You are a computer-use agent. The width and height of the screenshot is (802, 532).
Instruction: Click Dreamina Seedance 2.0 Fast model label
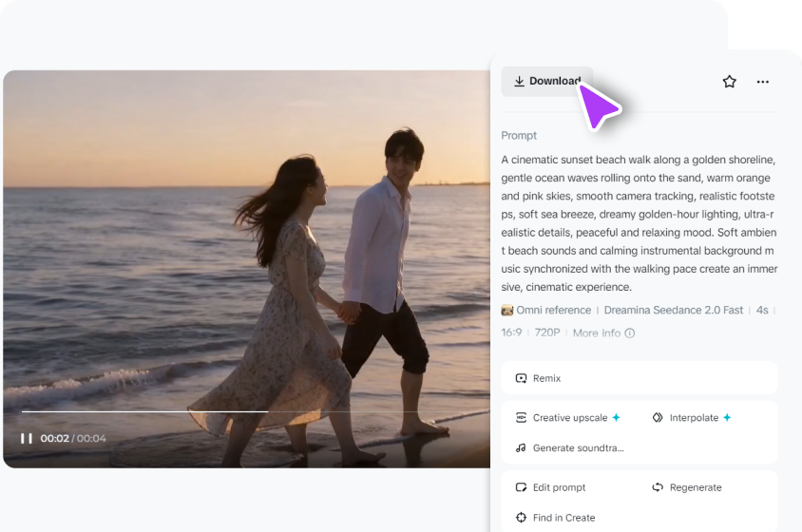[x=673, y=310]
